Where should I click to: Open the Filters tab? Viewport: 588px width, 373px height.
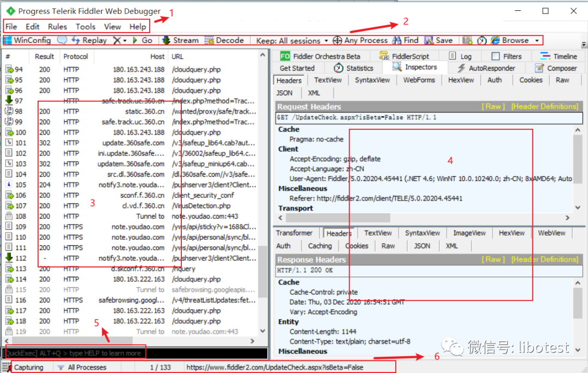(507, 56)
